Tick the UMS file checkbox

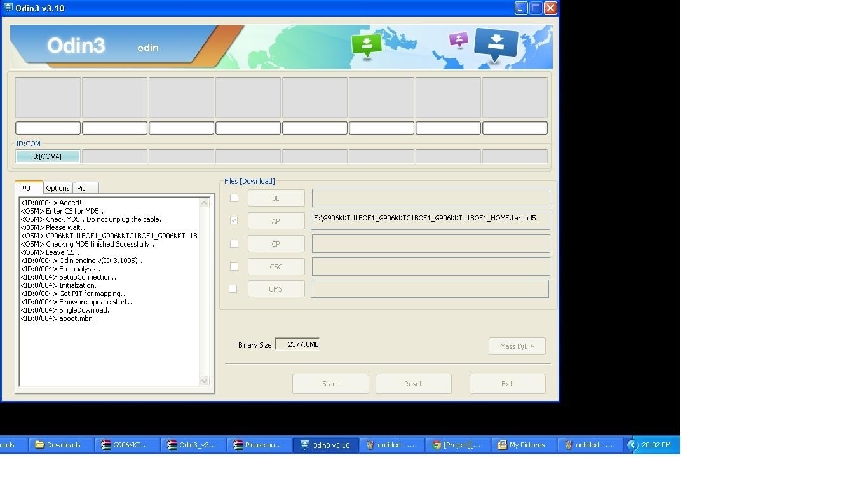(233, 288)
